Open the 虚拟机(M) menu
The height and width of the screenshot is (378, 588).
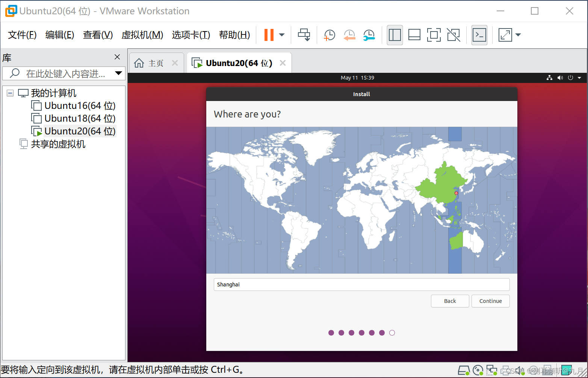tap(142, 35)
